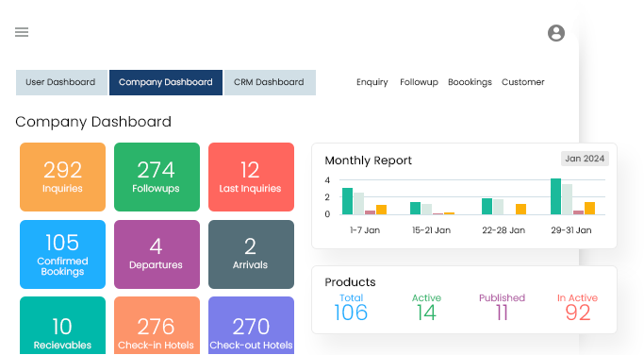The width and height of the screenshot is (644, 355).
Task: Click the 276 Check-in Hotels tile
Action: 157,326
